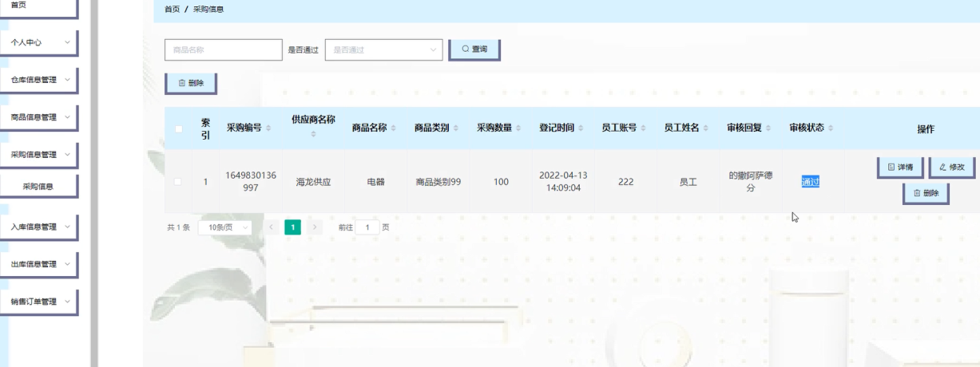Click the 2022-04-13 14:09:04 time cell

click(563, 182)
